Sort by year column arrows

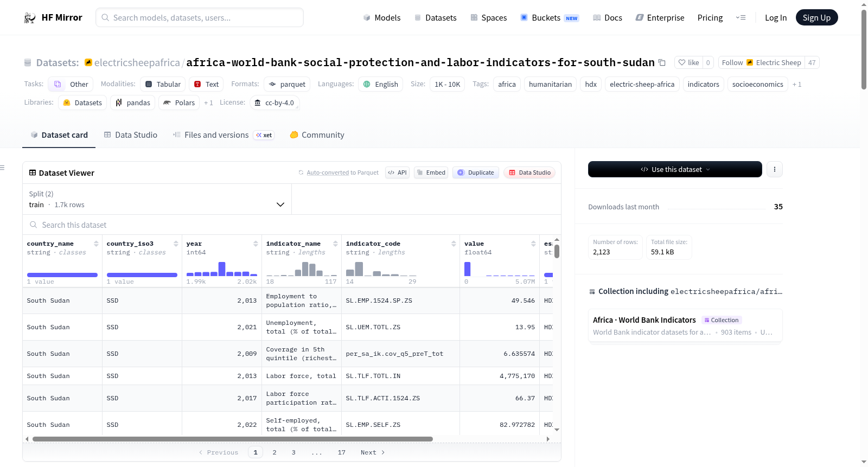[256, 244]
